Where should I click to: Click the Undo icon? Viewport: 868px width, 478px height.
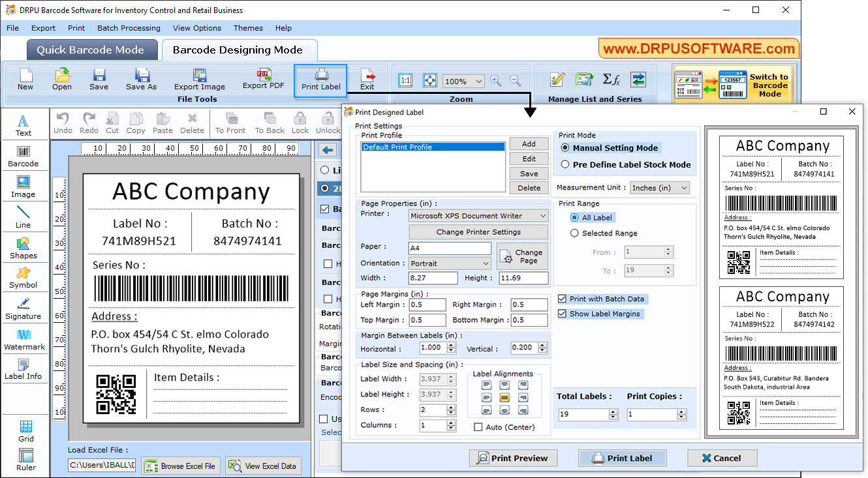click(x=63, y=121)
